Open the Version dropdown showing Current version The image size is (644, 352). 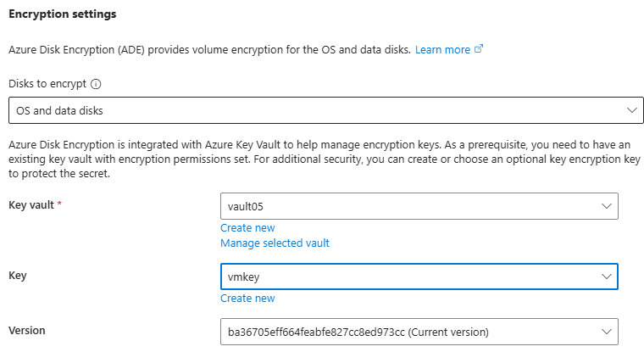click(x=407, y=331)
